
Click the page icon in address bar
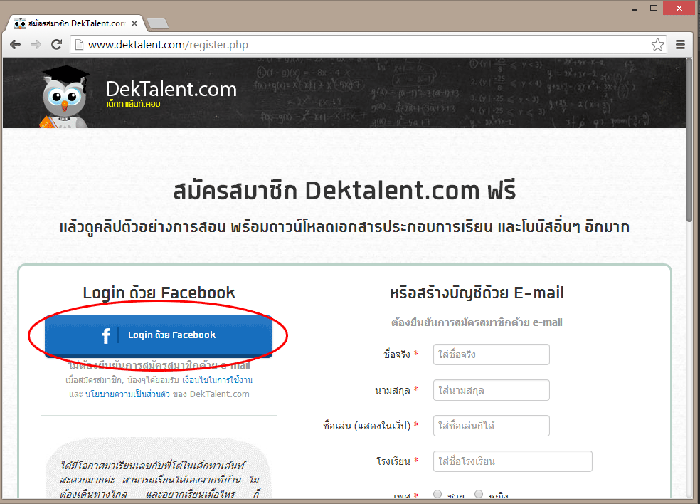click(x=80, y=45)
